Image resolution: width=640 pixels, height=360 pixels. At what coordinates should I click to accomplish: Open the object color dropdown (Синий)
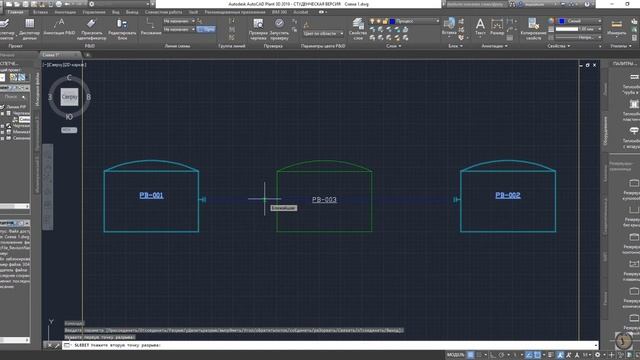coord(579,21)
